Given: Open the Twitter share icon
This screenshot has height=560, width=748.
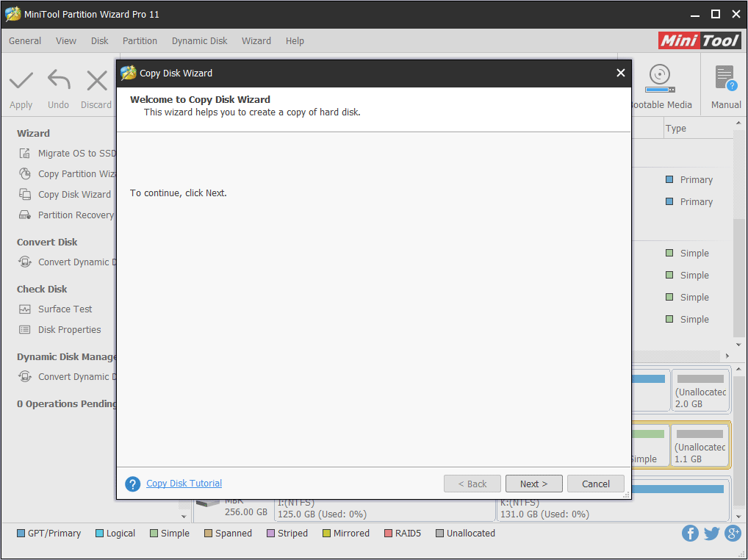Looking at the screenshot, I should 711,533.
